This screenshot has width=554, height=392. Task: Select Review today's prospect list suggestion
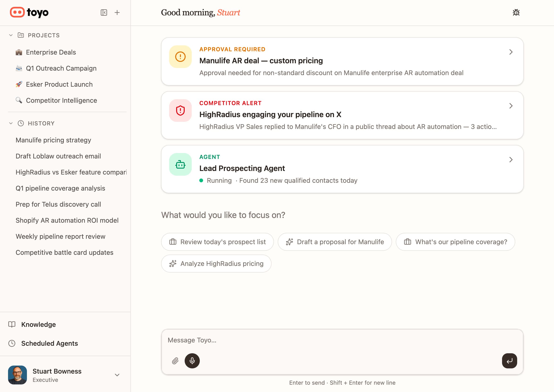(217, 242)
